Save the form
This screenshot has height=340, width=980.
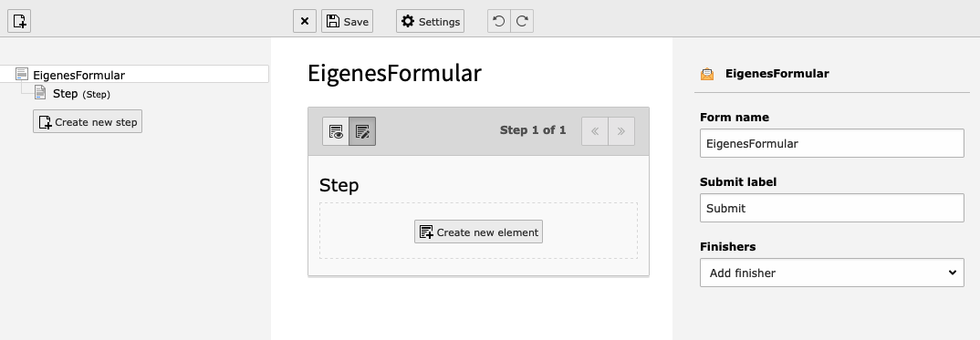click(347, 21)
